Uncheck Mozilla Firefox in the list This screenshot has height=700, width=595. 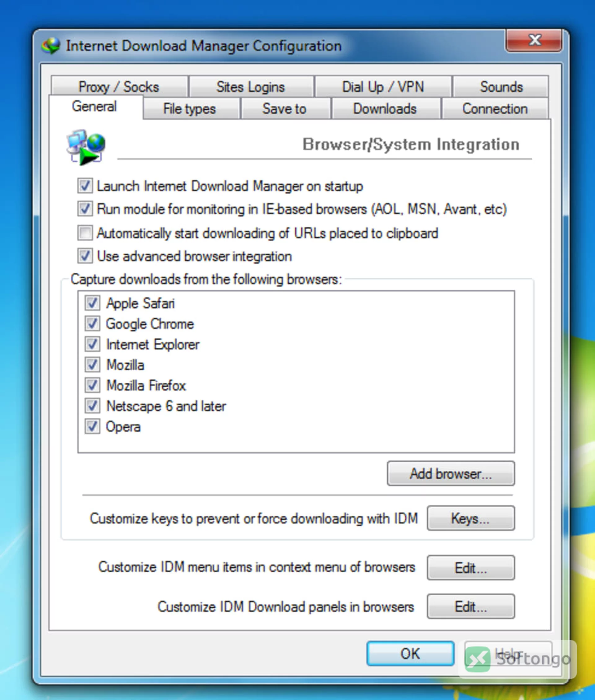pyautogui.click(x=92, y=385)
